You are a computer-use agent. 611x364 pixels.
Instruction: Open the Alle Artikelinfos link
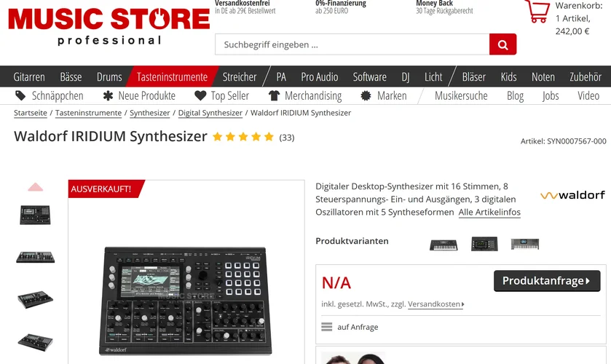[x=489, y=213]
